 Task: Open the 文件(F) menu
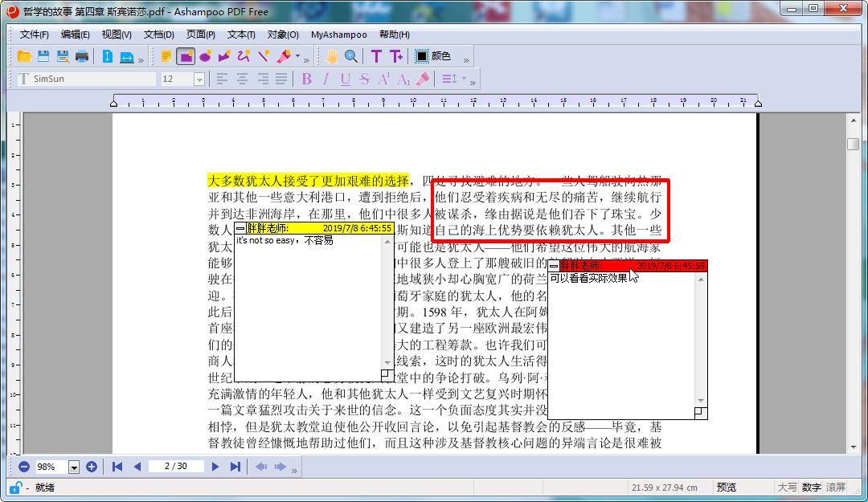pos(35,35)
